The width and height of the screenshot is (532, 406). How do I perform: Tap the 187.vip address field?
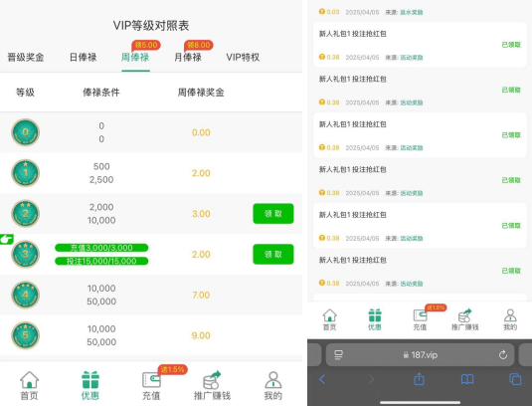coord(420,355)
